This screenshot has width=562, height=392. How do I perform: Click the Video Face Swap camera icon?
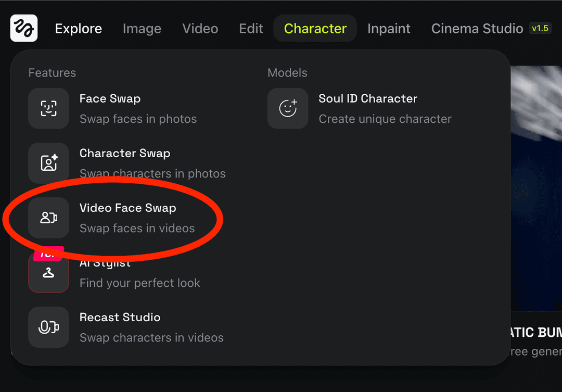point(48,218)
